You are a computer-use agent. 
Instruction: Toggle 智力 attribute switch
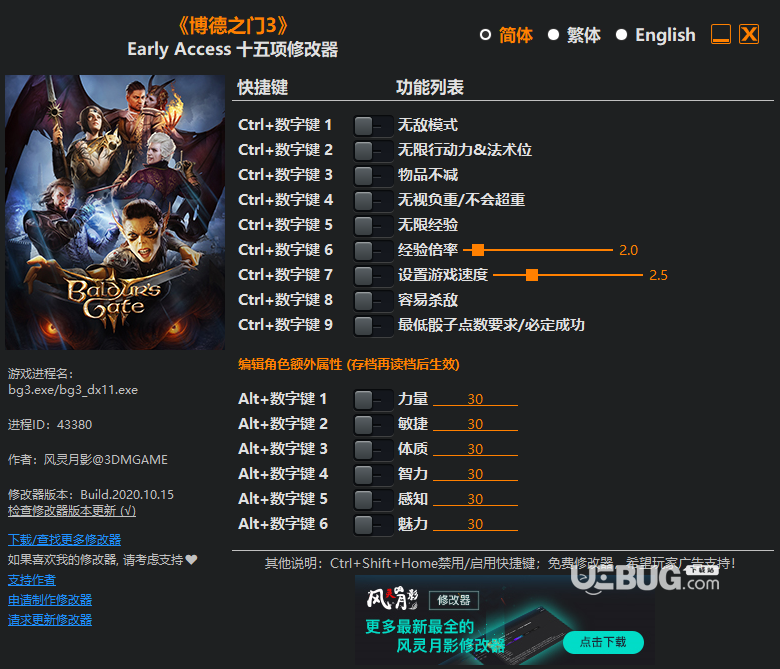(x=373, y=475)
